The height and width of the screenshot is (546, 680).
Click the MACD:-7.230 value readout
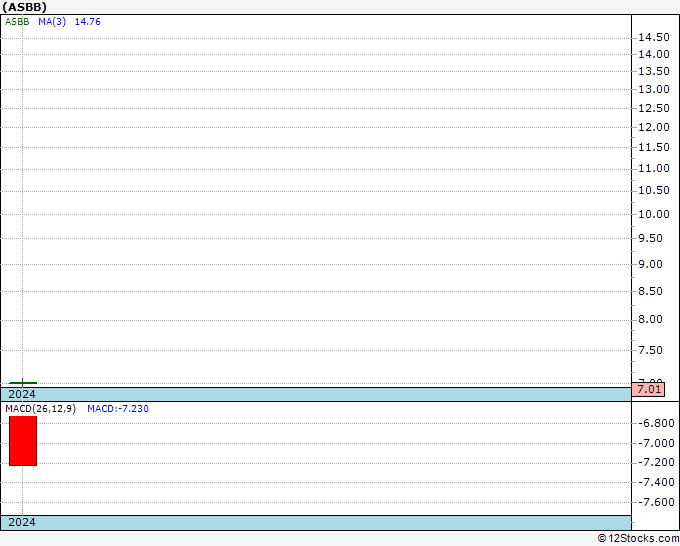point(118,409)
